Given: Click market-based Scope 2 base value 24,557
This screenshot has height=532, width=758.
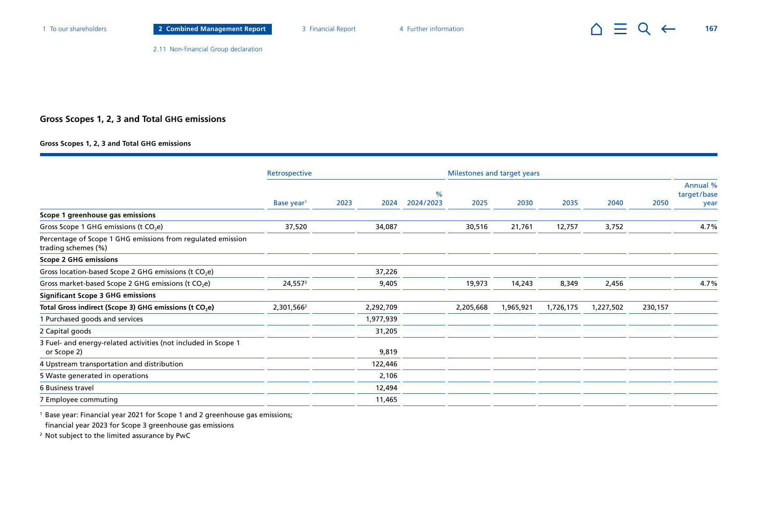Looking at the screenshot, I should (295, 284).
